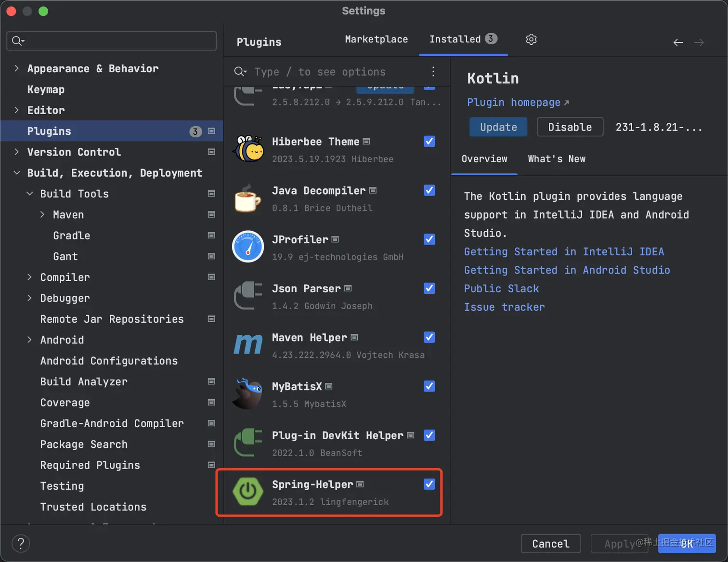
Task: Expand the Maven settings node
Action: click(x=42, y=215)
